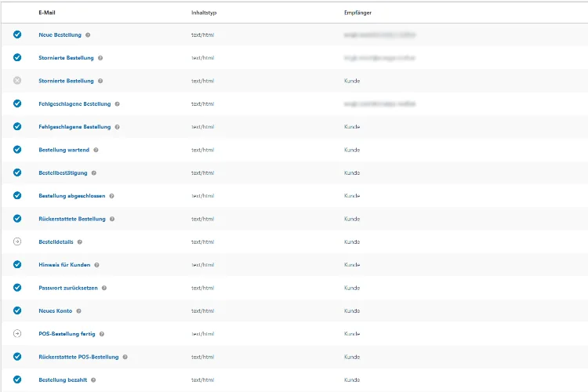The height and width of the screenshot is (392, 588).
Task: Click the help icon next to Rückerstattete Bestellung
Action: pos(112,219)
